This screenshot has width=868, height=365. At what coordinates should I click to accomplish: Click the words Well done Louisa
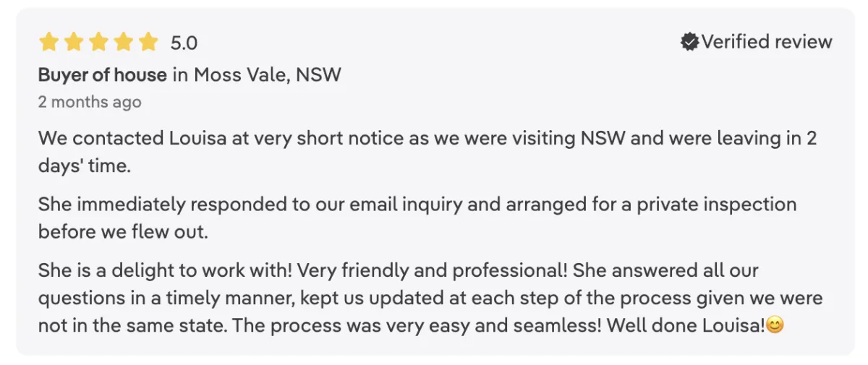coord(685,325)
